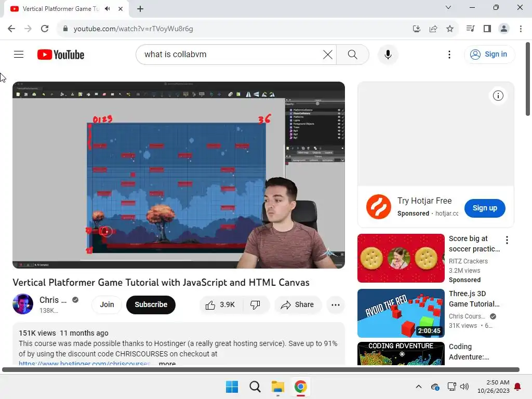
Task: Open the volume icon in the system tray
Action: point(464,387)
